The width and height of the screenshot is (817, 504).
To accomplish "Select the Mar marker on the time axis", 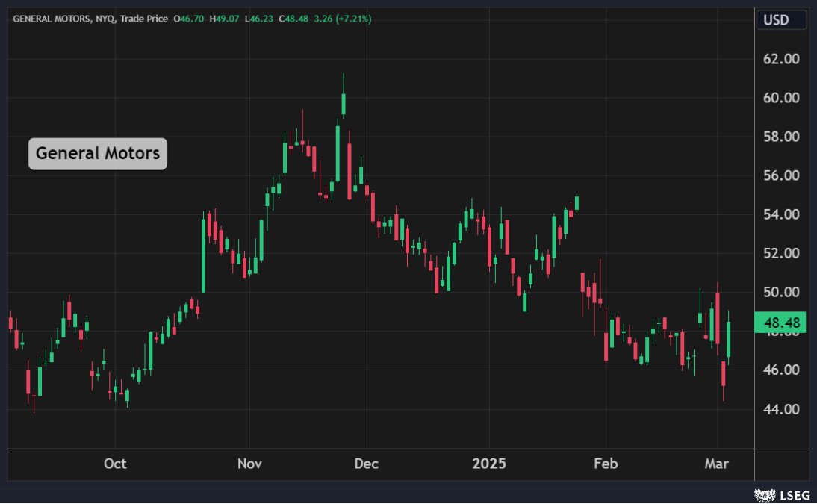I will tap(718, 464).
